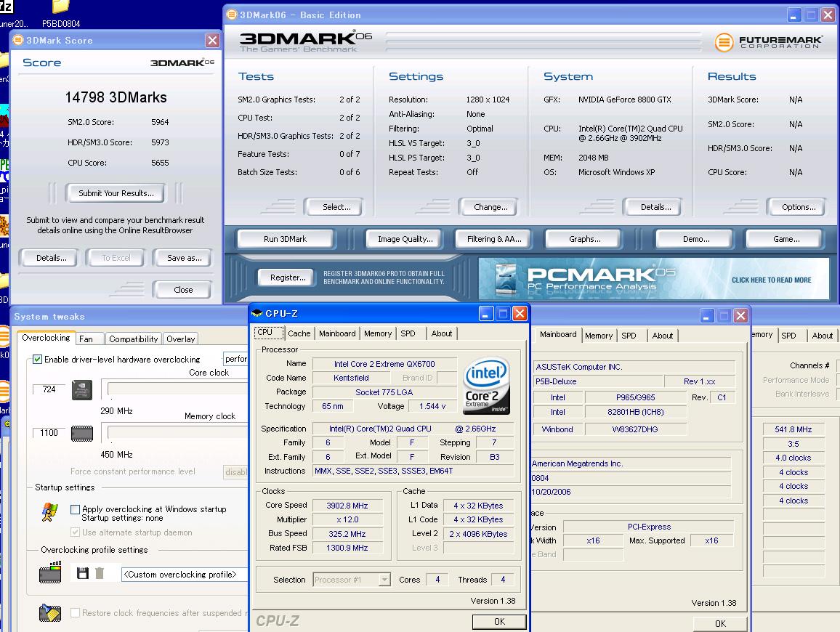Click the Core Speed value 3902.8 MHz
Screen dimensions: 840x632
347,506
